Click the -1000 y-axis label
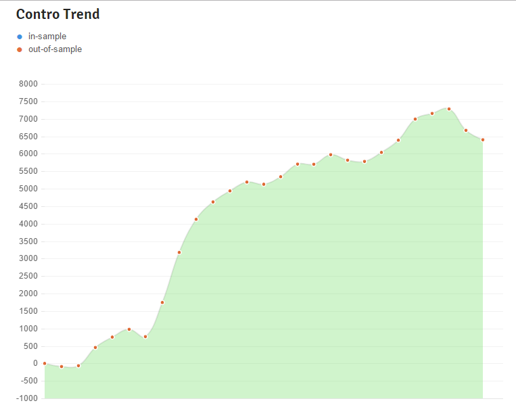The image size is (516, 420). click(27, 398)
